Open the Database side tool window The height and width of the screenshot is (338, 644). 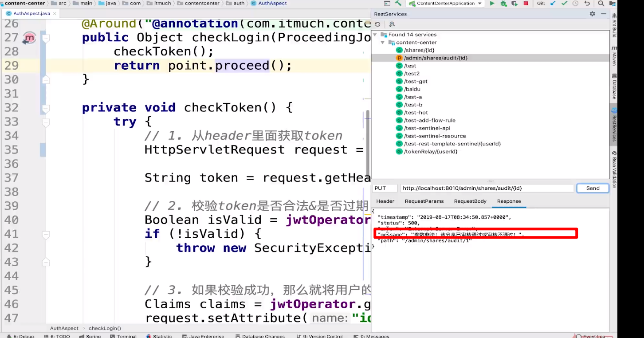(x=614, y=86)
